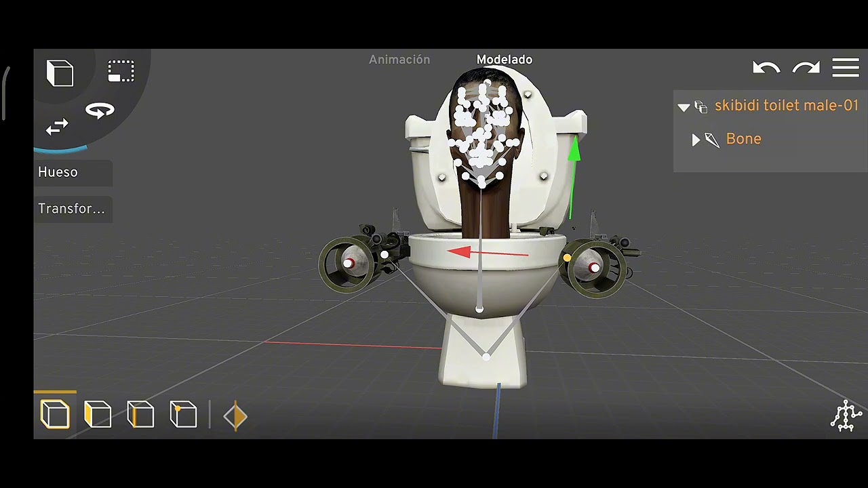868x488 pixels.
Task: Select the bone joint at toilet base
Action: [486, 356]
